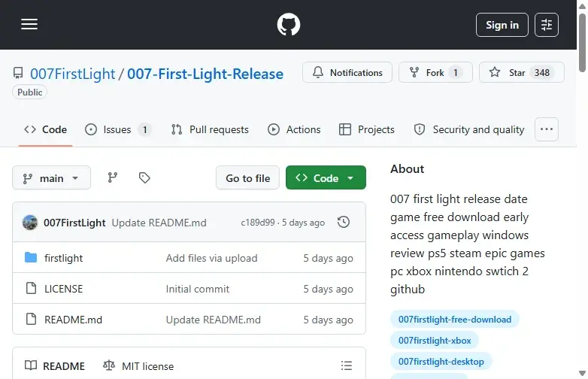Click the page vertical scrollbar thumb
Screen dimensions: 588x379
pyautogui.click(x=582, y=43)
